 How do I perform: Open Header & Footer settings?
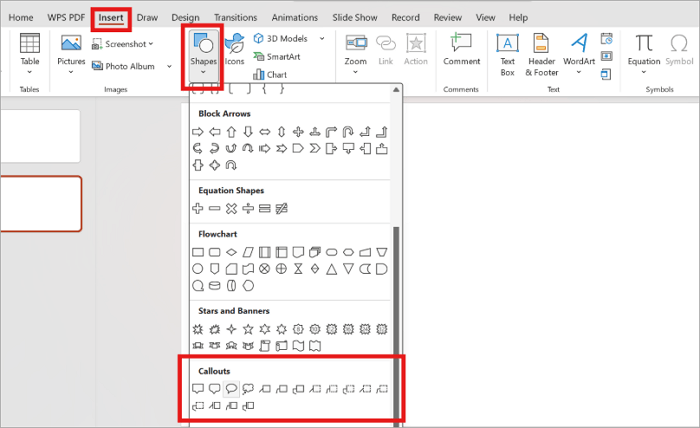542,54
